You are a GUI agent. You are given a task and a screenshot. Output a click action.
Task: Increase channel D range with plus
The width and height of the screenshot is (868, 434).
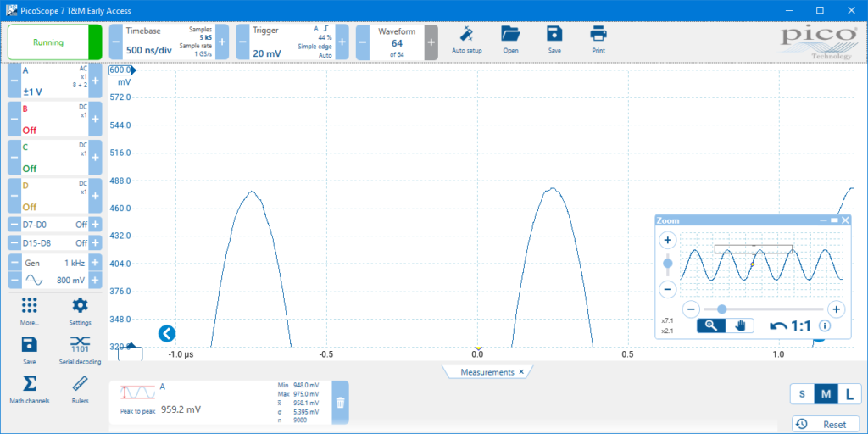[95, 196]
